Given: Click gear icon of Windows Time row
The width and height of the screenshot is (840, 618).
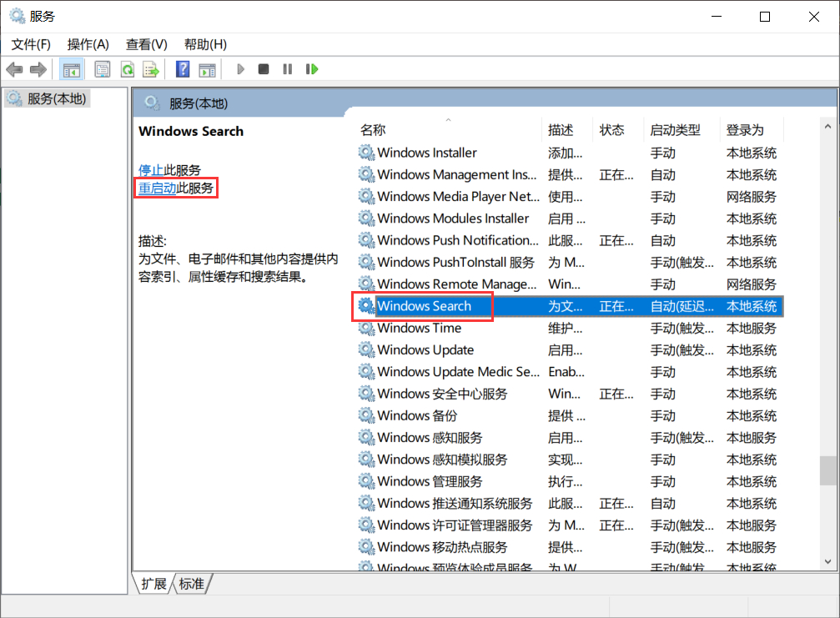Looking at the screenshot, I should point(366,328).
